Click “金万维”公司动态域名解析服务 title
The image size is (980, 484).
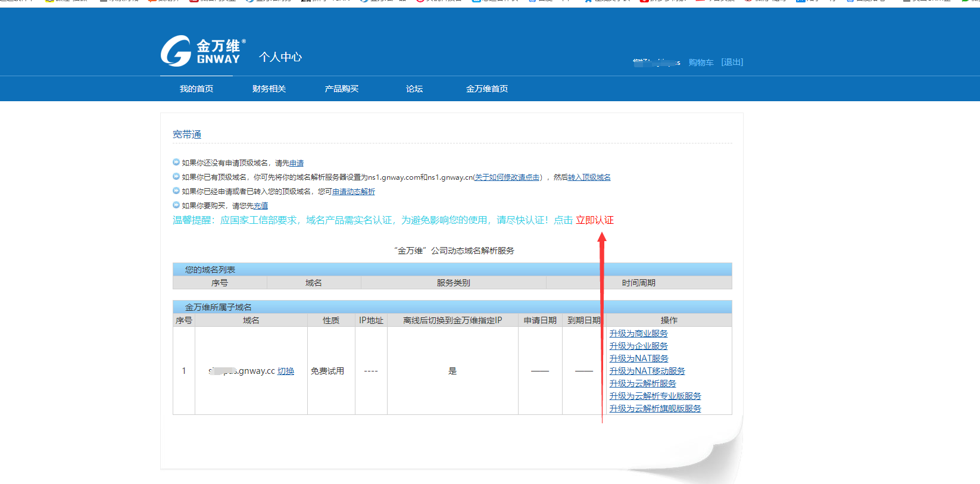tap(454, 251)
